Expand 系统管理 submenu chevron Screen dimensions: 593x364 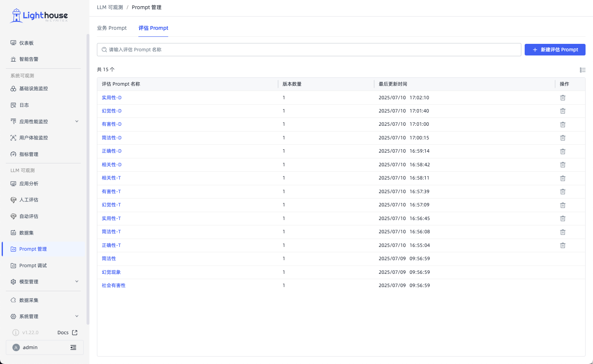click(x=77, y=316)
